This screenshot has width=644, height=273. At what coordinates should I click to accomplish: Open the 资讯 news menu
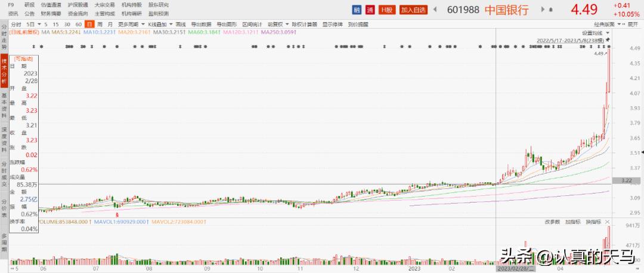13,14
